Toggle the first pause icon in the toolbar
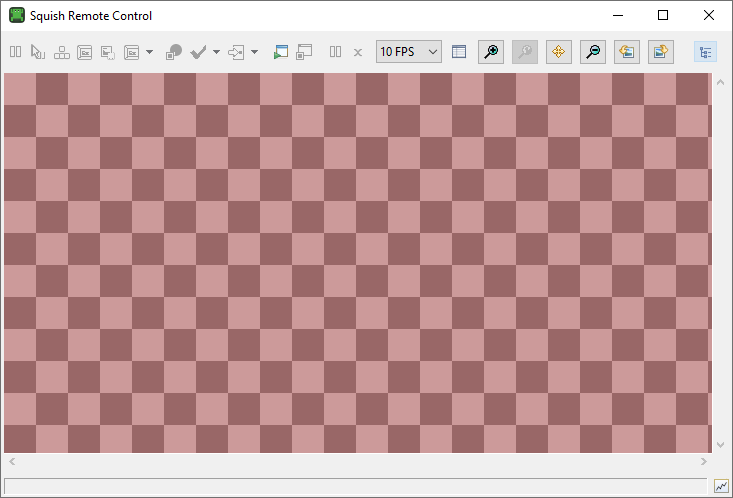This screenshot has height=498, width=733. click(x=16, y=52)
